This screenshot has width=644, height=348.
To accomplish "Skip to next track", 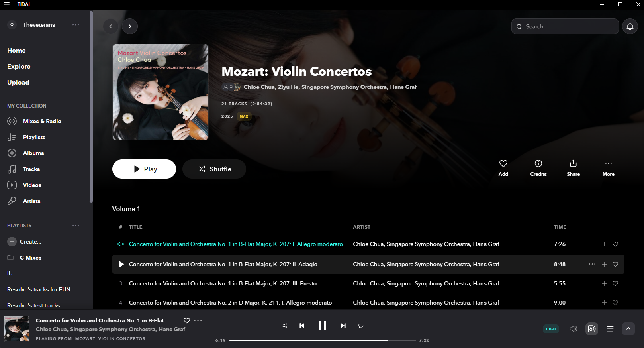I will [343, 326].
